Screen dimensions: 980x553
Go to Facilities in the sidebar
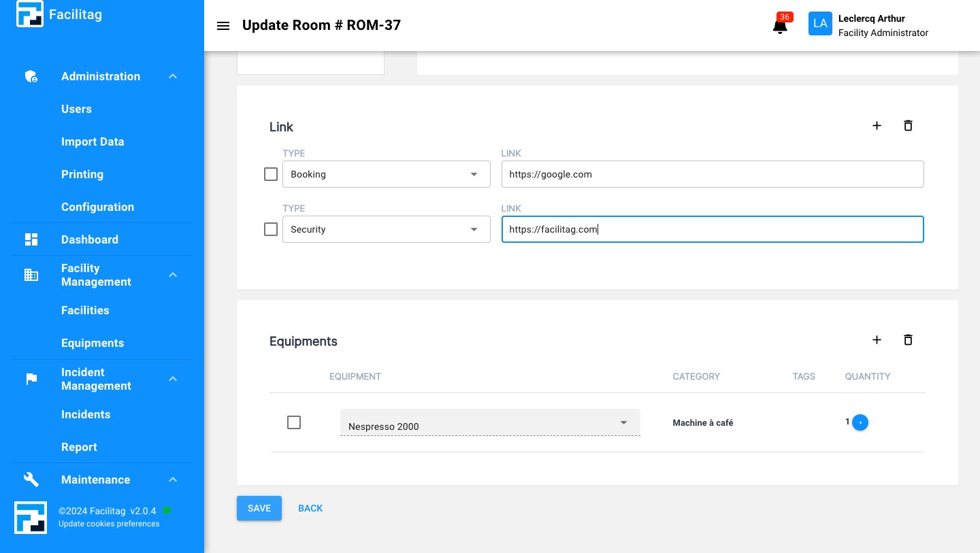[85, 310]
